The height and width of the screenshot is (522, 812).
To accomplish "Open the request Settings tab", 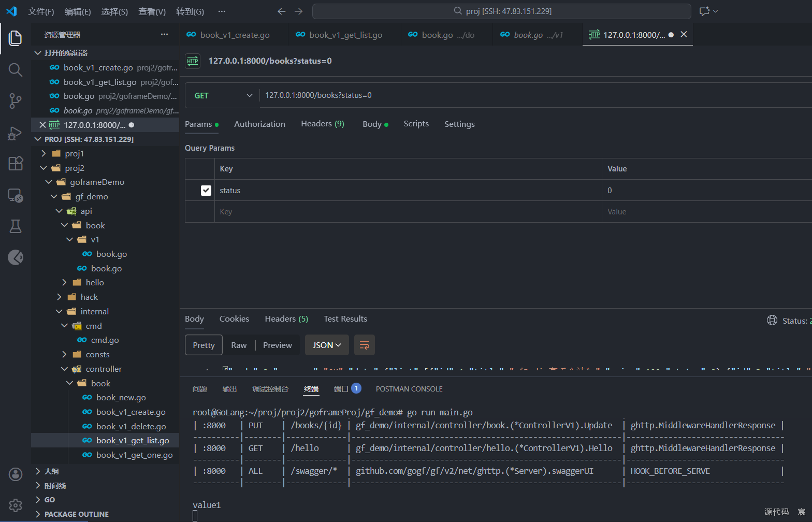I will pos(459,124).
